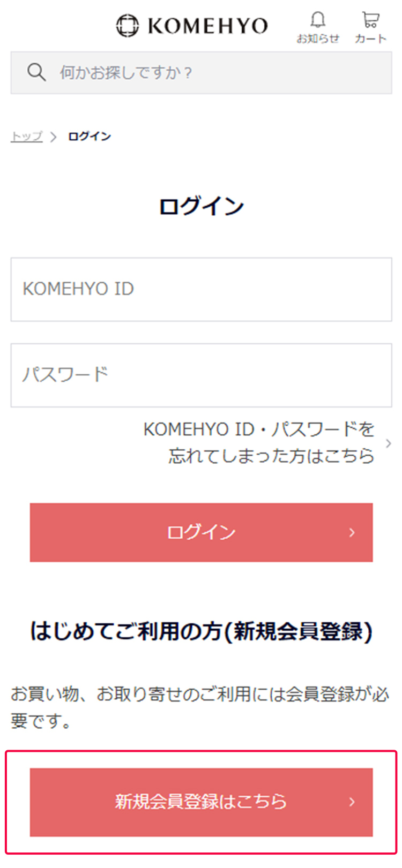Click the お知らせ label under the bell
This screenshot has height=868, width=402.
click(318, 38)
